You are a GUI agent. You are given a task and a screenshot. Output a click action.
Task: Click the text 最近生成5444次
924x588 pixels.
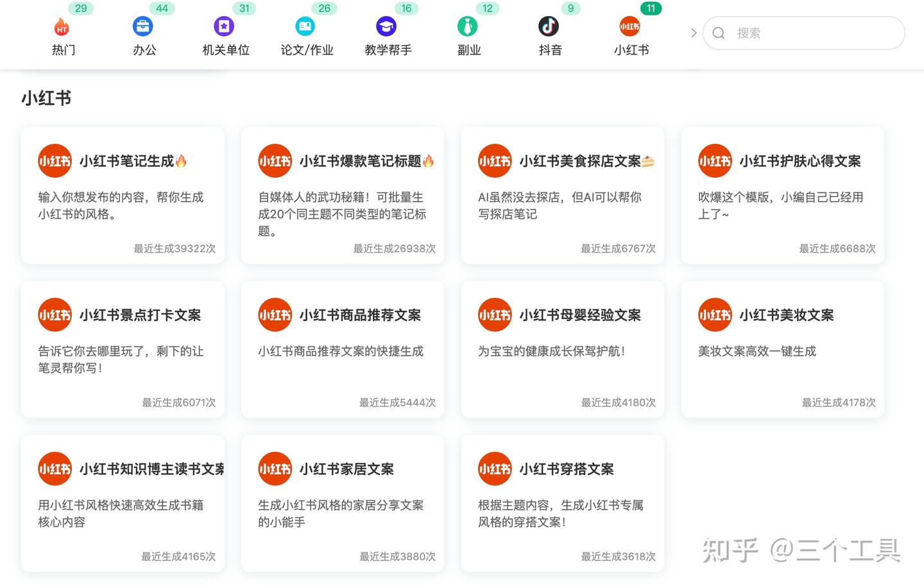398,402
